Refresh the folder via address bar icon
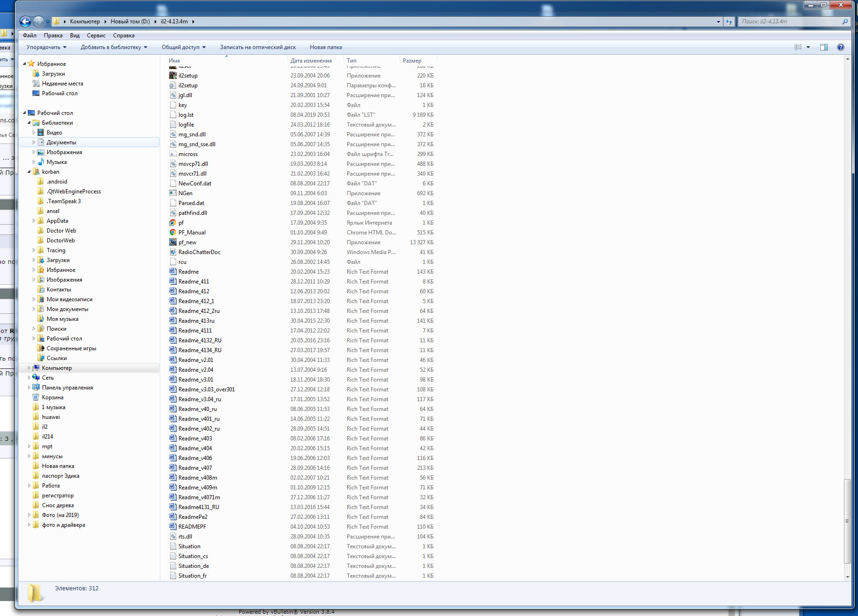This screenshot has width=858, height=616. [729, 21]
